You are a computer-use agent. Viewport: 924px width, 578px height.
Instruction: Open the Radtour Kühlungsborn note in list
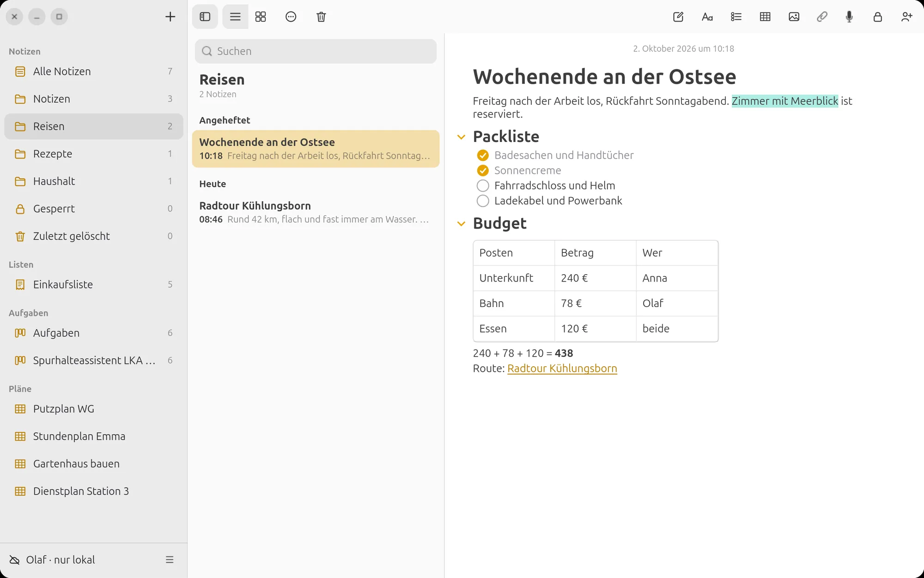point(316,212)
